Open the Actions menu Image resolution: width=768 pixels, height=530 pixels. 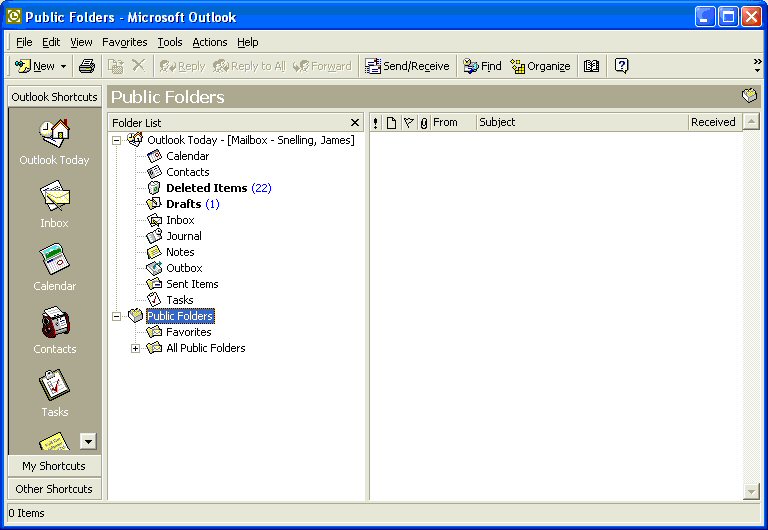(x=210, y=42)
